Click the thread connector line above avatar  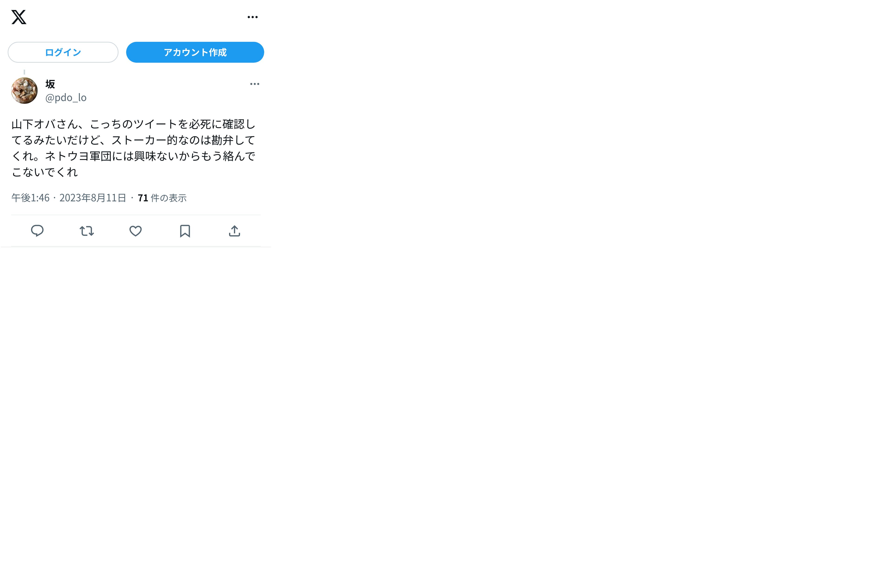pos(24,72)
